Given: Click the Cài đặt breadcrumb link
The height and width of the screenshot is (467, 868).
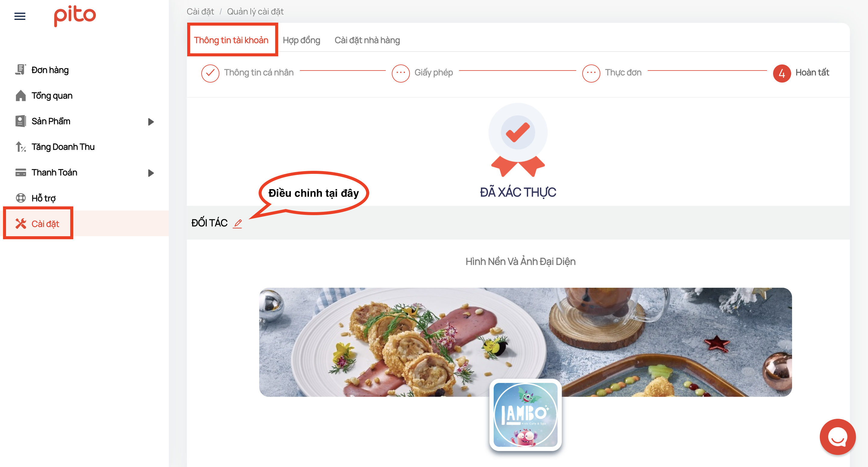Looking at the screenshot, I should (x=200, y=11).
